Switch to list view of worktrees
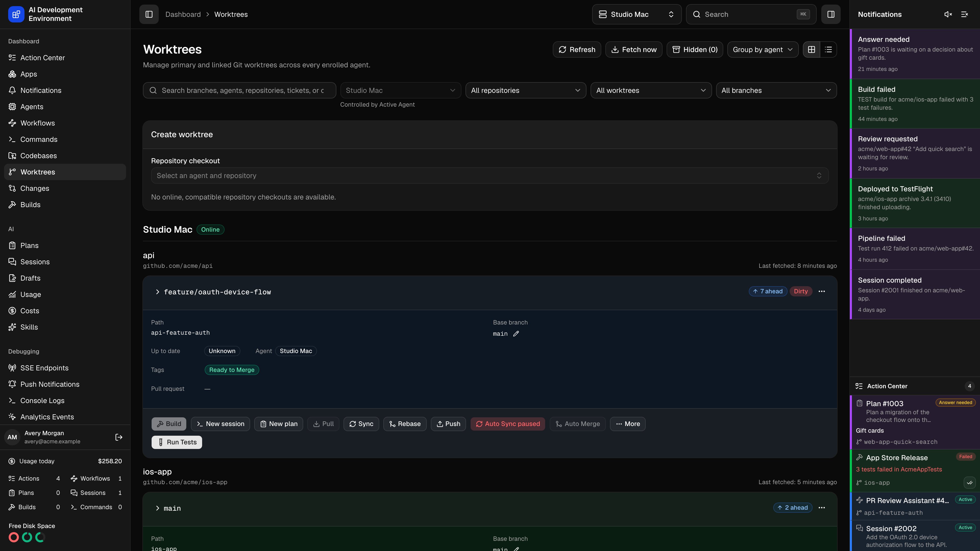Image resolution: width=980 pixels, height=551 pixels. click(828, 49)
